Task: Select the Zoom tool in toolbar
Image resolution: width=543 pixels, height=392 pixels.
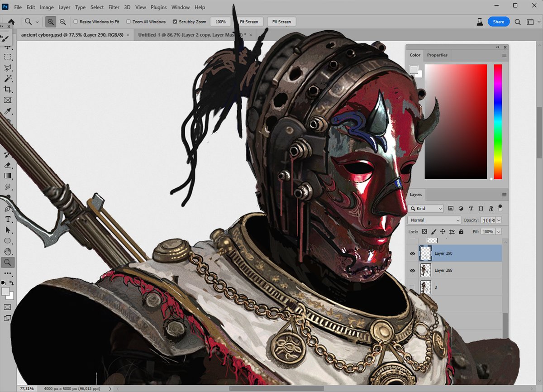Action: [x=8, y=262]
